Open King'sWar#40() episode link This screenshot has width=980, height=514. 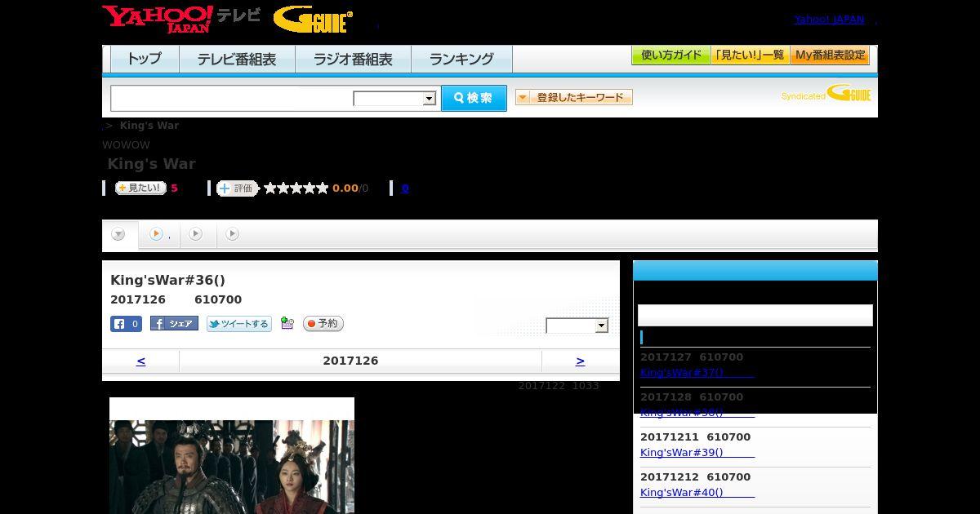pos(697,493)
